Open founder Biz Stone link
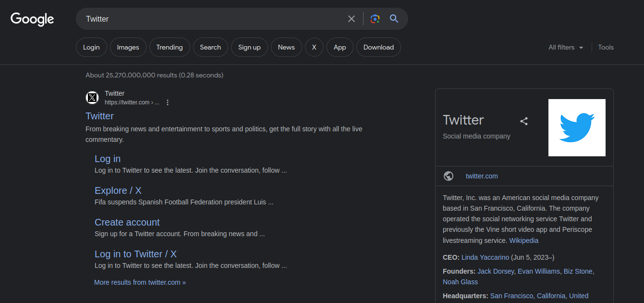This screenshot has width=644, height=303. point(578,271)
